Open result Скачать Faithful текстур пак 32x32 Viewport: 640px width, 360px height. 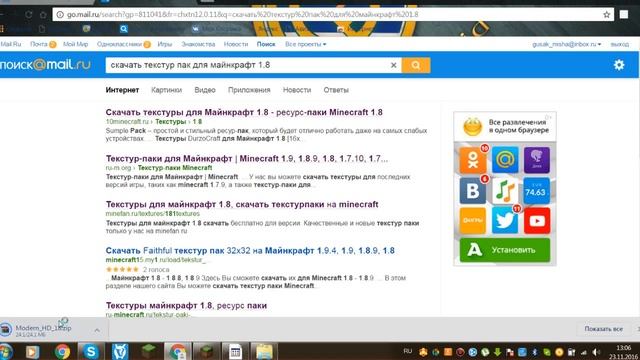click(250, 251)
